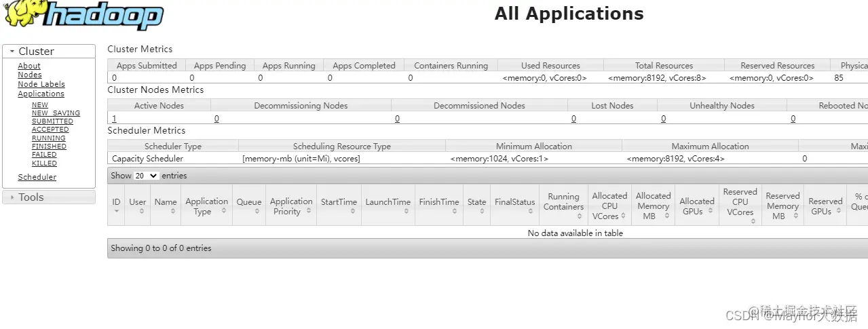Sort table by Allocated Memory MB column

tap(653, 205)
